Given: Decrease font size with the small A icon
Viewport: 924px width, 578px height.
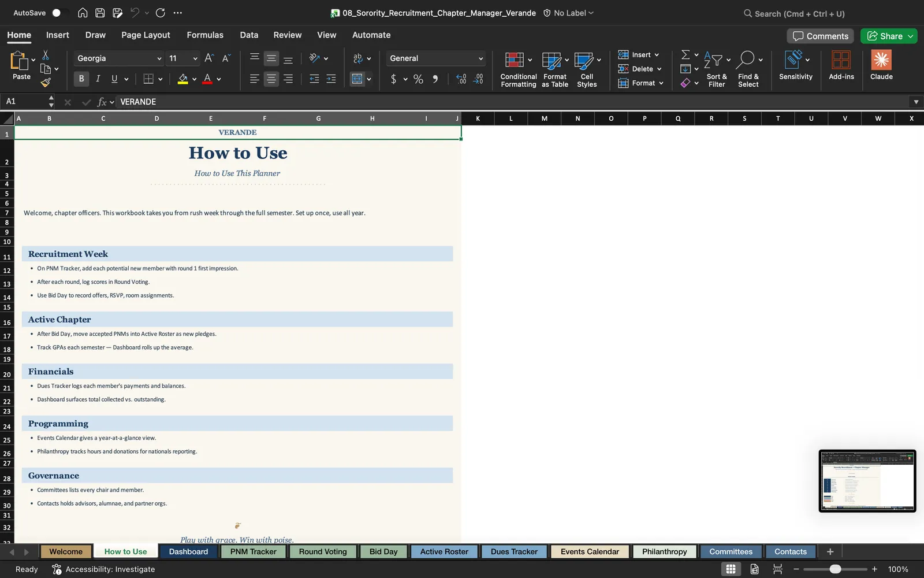Looking at the screenshot, I should (x=226, y=58).
